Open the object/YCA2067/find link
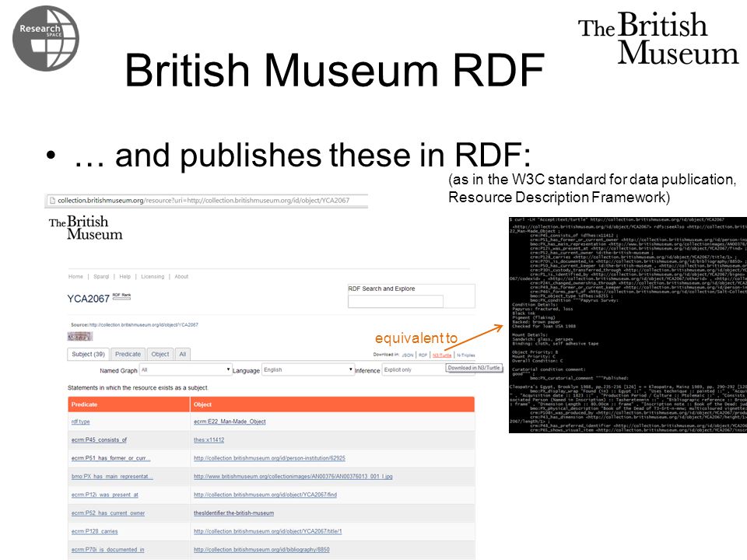The width and height of the screenshot is (747, 560). coord(265,495)
